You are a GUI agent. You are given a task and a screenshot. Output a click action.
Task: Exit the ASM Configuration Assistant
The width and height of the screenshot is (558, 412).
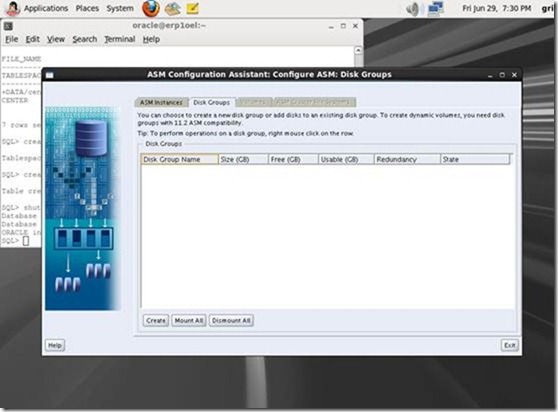[x=510, y=345]
